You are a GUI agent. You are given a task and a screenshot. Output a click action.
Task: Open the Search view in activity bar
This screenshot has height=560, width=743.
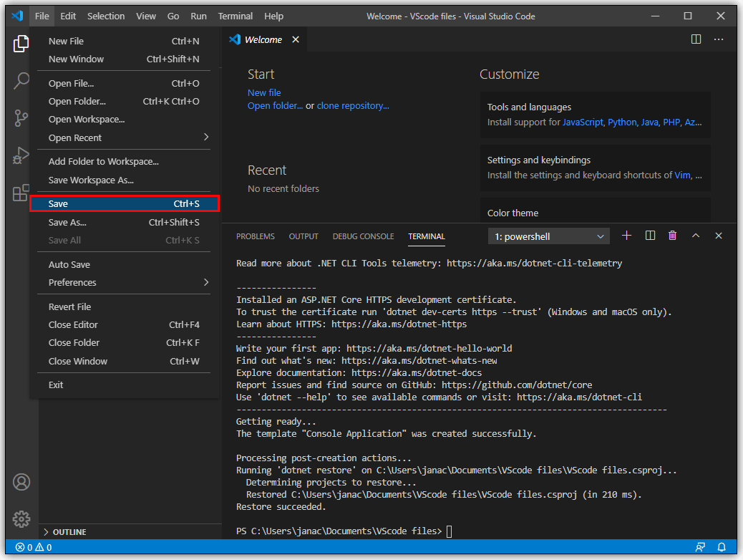[21, 81]
